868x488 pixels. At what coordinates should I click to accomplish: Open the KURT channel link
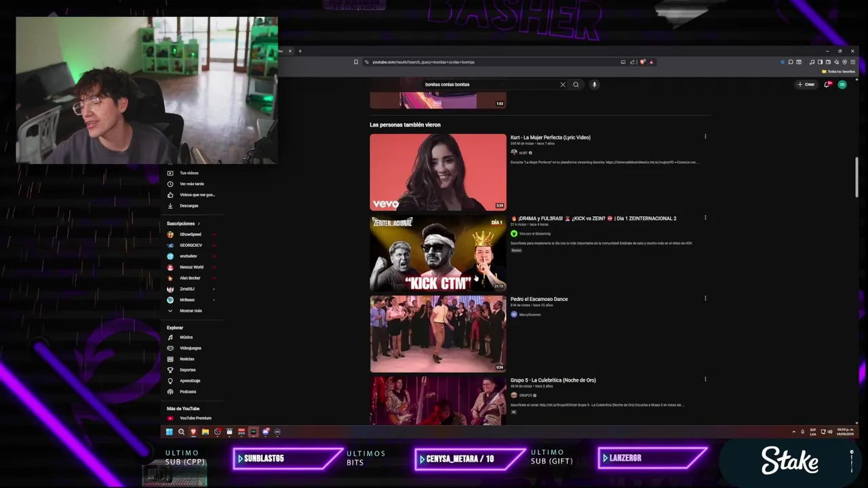[x=523, y=152]
